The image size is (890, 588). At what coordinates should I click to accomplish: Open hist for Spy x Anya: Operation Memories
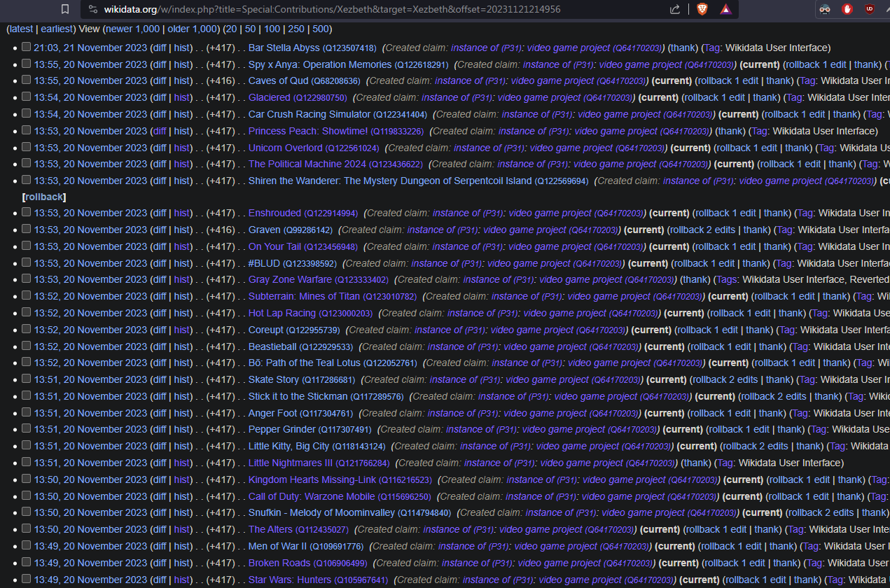coord(182,64)
